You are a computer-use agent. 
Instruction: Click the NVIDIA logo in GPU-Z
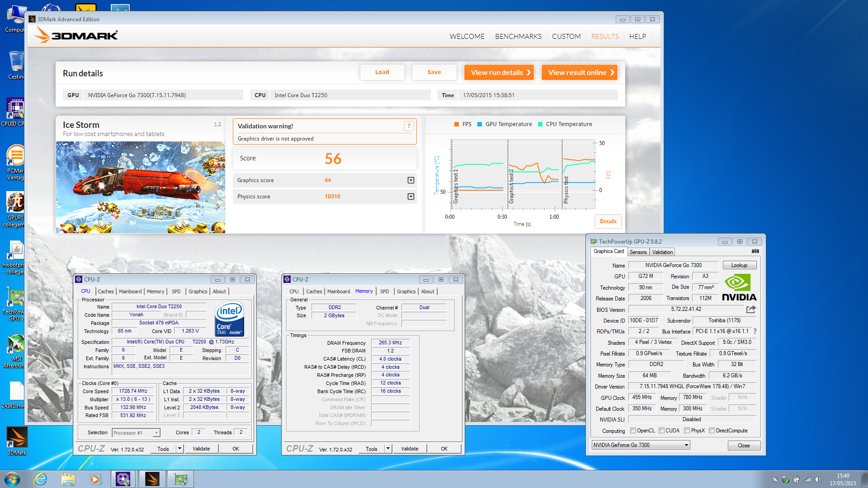coord(739,287)
